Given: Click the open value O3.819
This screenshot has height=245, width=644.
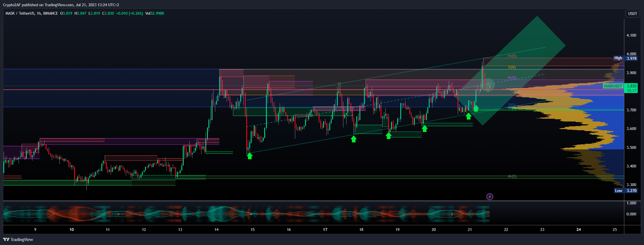Looking at the screenshot, I should (x=66, y=13).
